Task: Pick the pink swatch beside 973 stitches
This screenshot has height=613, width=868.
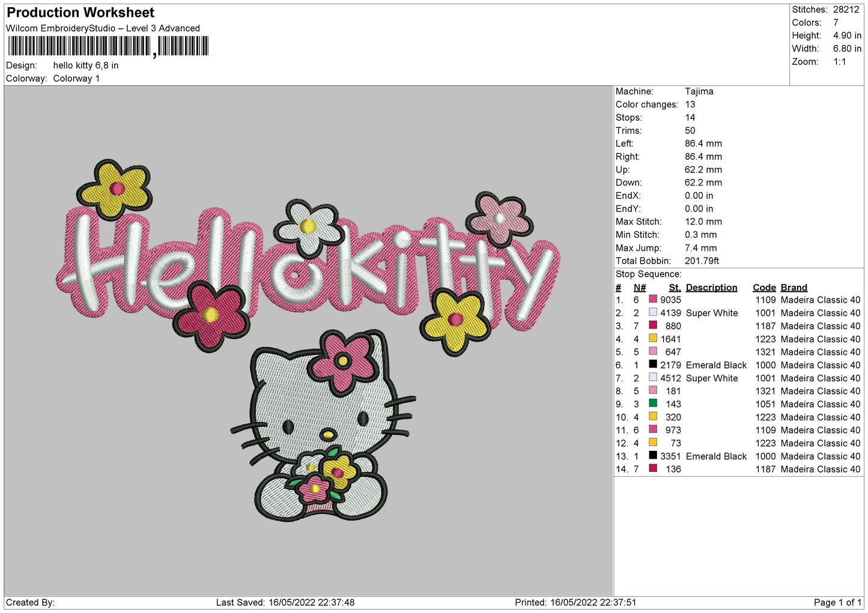Action: (653, 429)
